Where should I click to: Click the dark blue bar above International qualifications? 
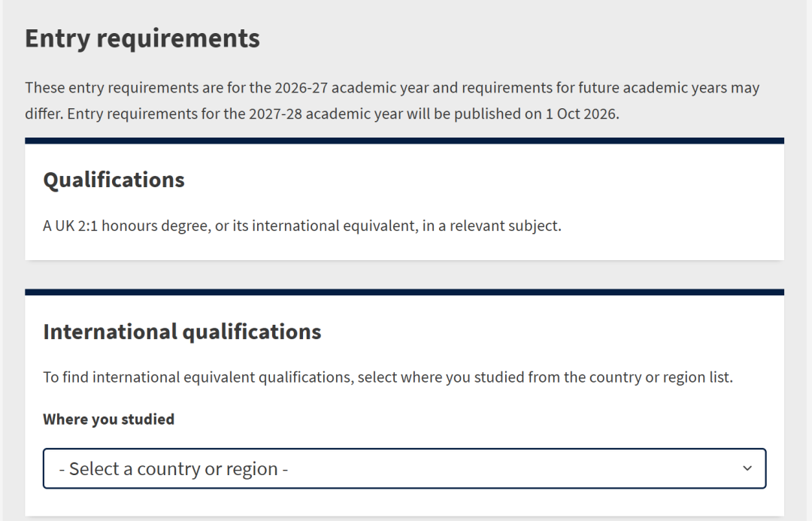(x=404, y=292)
